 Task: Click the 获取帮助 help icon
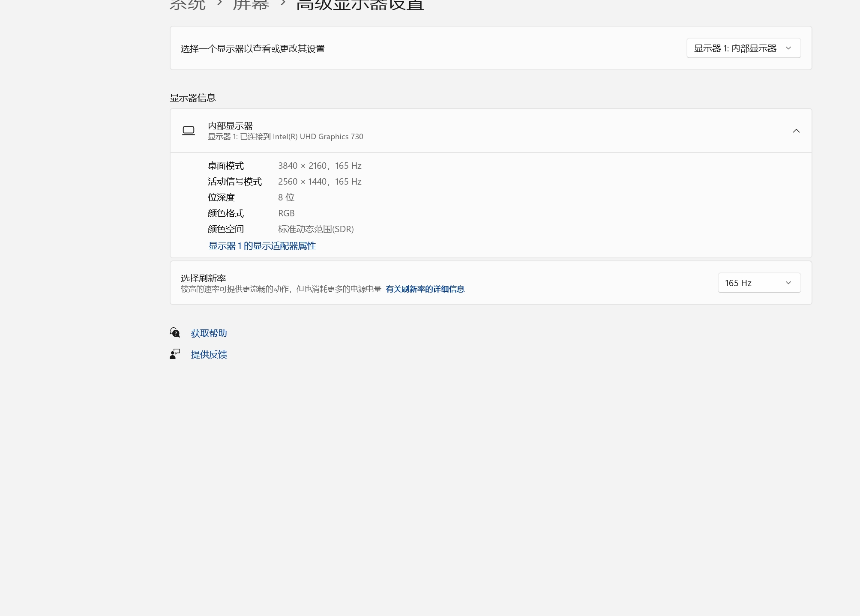(x=175, y=332)
